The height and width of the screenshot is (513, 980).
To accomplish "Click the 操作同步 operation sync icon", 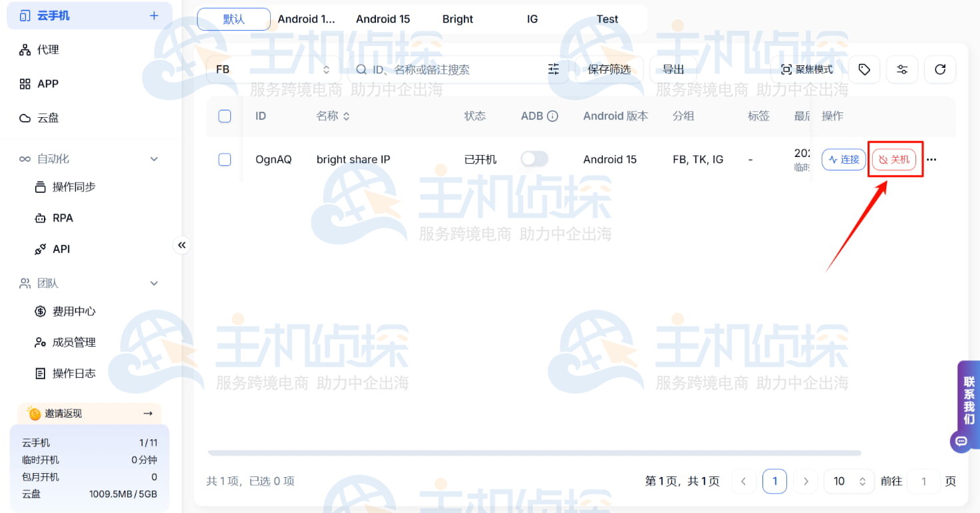I will pos(40,187).
